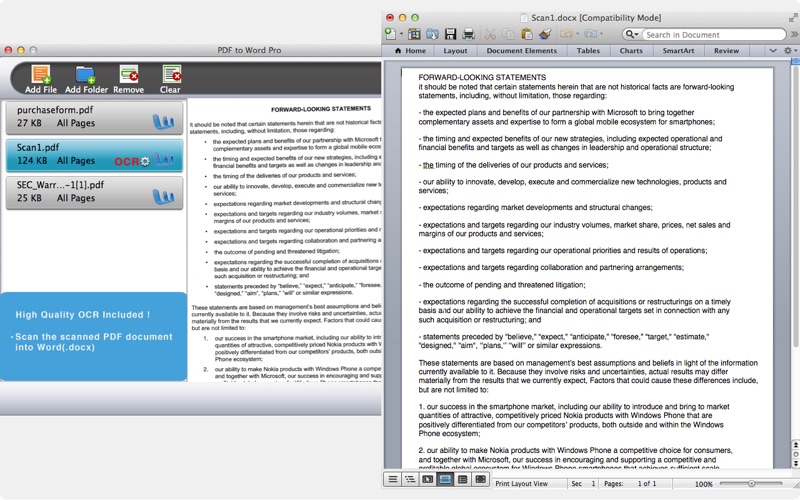Switch to the SmartArt tab
Viewport: 800px width, 500px height.
[678, 51]
